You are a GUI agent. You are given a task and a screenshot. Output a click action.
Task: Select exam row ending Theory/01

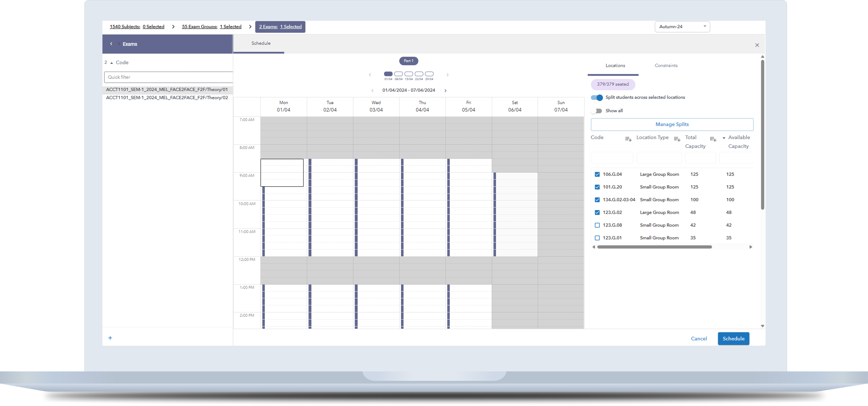(x=167, y=90)
